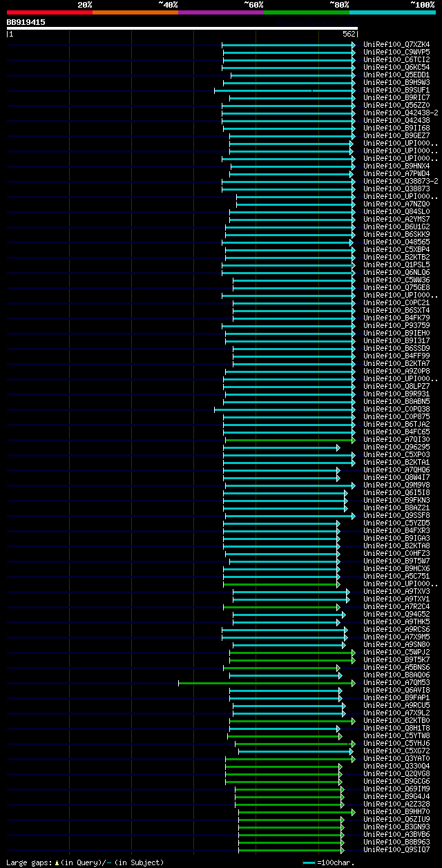Click the long green alignment bar for UniRef100_A7QM53
Image resolution: width=442 pixels, height=868 pixels.
267,682
